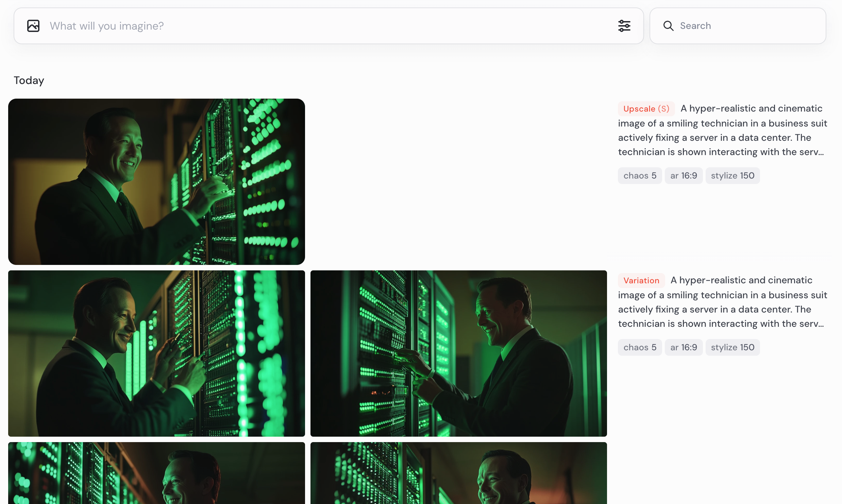
Task: Click the upscale job's prompt text
Action: (x=722, y=138)
